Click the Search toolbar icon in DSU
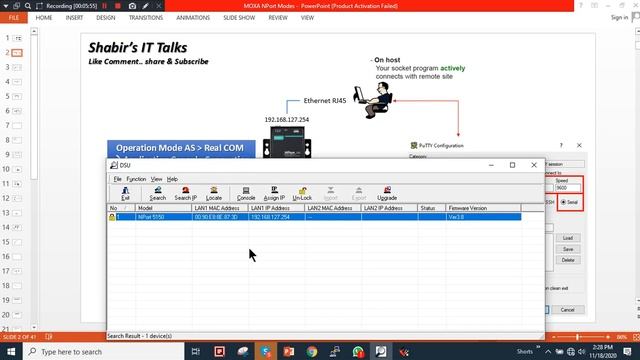 coord(158,193)
